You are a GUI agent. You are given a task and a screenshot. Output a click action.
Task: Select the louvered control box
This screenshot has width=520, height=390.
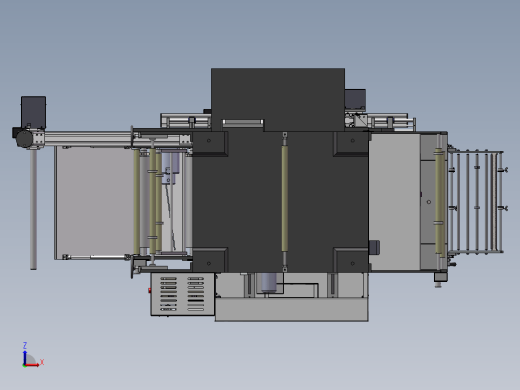click(182, 294)
